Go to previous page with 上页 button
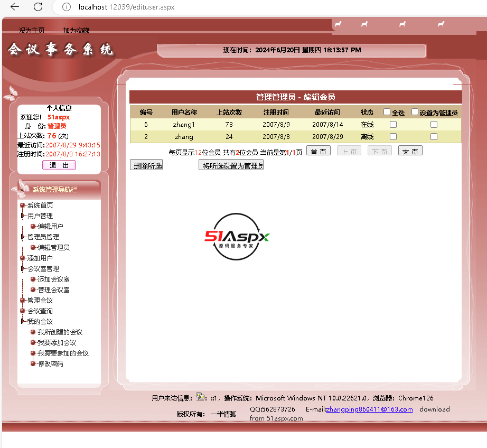 tap(349, 151)
